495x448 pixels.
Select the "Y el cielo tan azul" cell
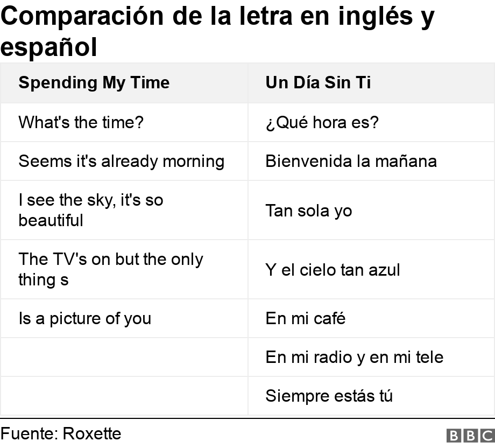333,270
